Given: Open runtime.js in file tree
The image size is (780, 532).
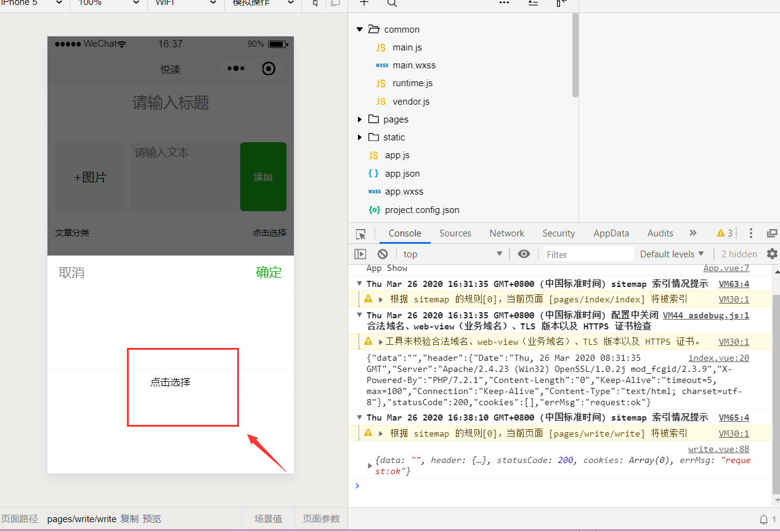Looking at the screenshot, I should (x=412, y=83).
